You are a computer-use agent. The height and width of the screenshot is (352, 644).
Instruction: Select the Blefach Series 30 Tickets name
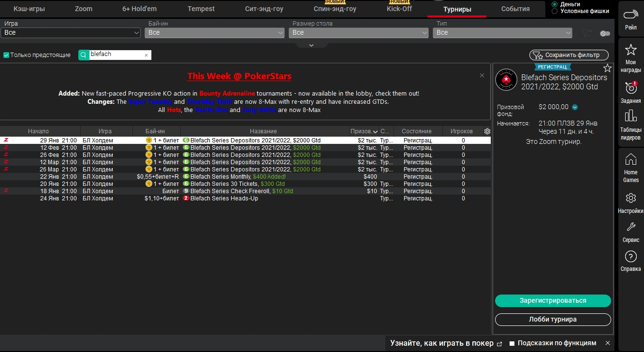click(225, 184)
